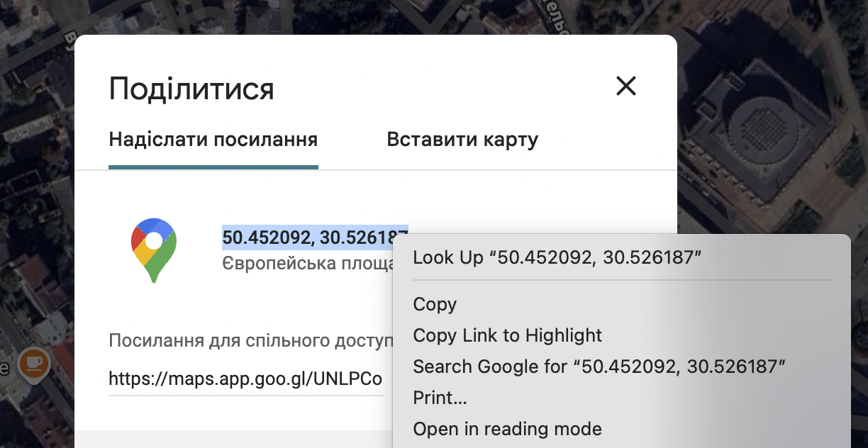Click the Посилання для спільного доступу label
868x448 pixels.
[x=250, y=341]
